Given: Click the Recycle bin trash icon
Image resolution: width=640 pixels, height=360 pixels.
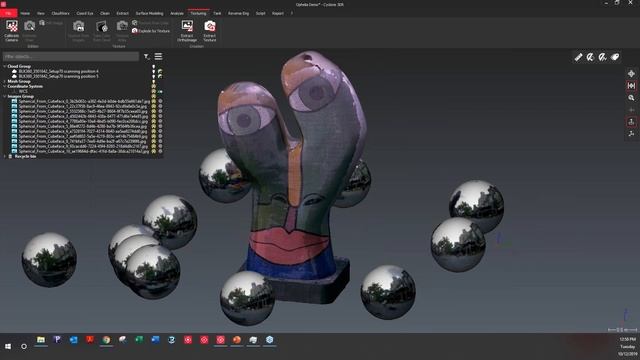Looking at the screenshot, I should click(11, 156).
